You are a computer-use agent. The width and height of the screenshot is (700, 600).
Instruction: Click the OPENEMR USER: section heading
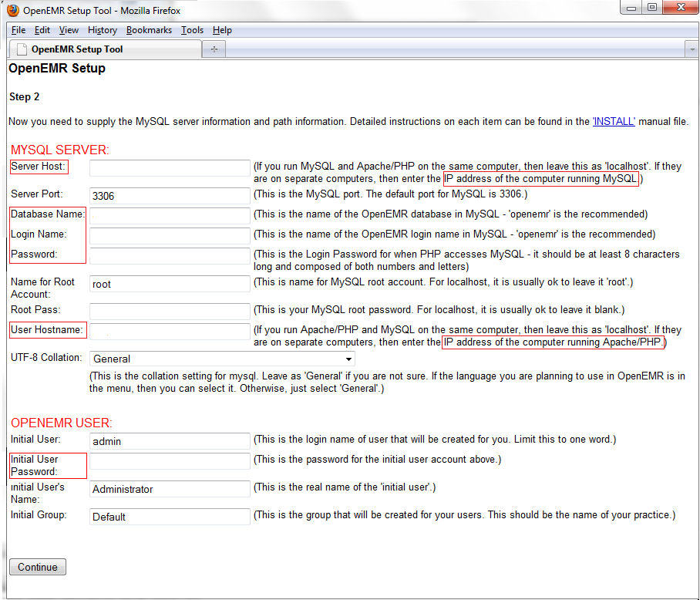(62, 423)
